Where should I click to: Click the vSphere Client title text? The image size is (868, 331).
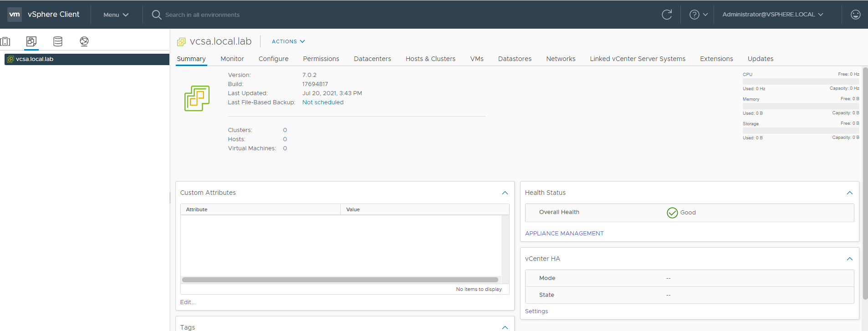click(x=54, y=15)
